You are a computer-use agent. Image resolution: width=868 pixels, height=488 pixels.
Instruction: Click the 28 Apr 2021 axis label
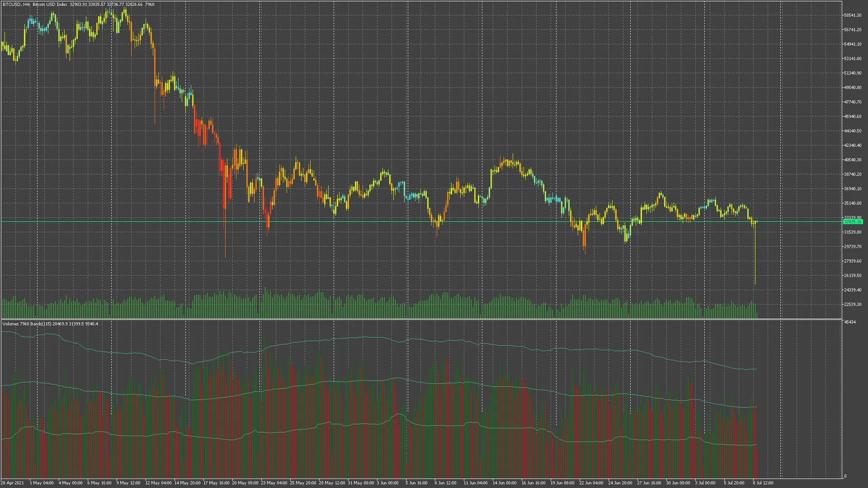(12, 483)
